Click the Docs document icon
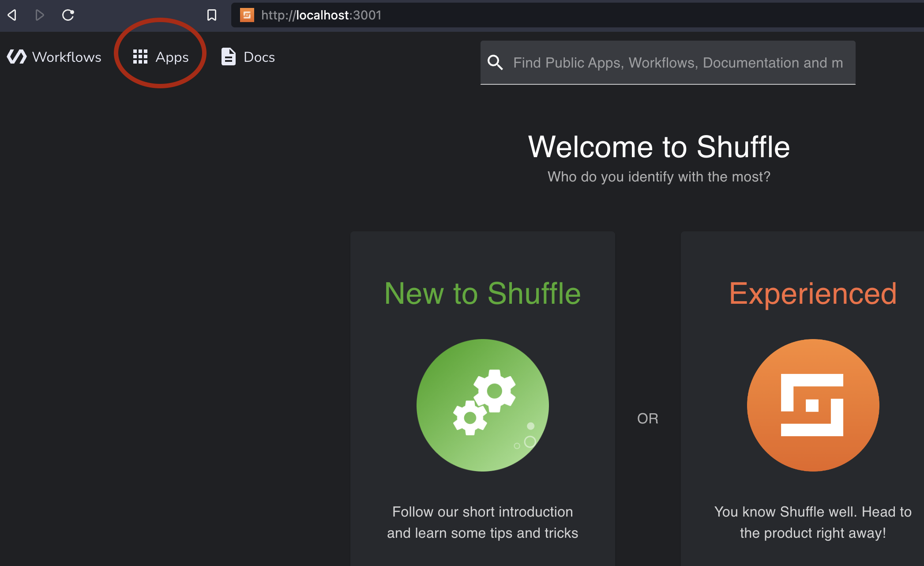Image resolution: width=924 pixels, height=566 pixels. click(x=228, y=57)
